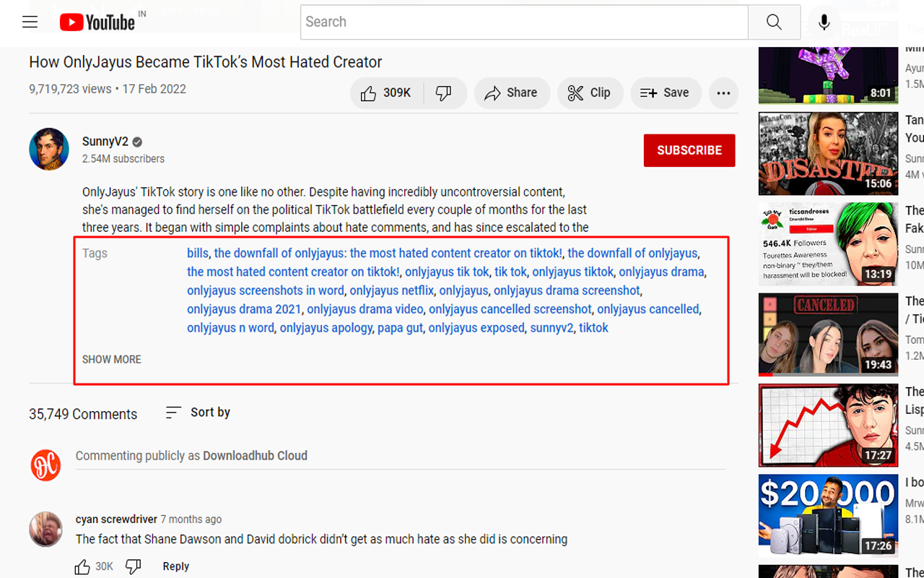Start voice search with microphone
This screenshot has height=578, width=924.
pyautogui.click(x=824, y=22)
